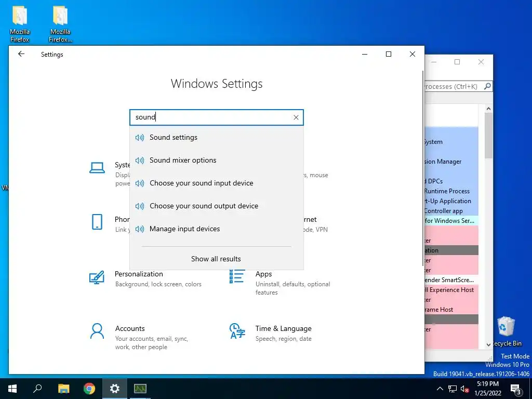Open the Apps settings icon
The width and height of the screenshot is (532, 399).
pyautogui.click(x=237, y=276)
